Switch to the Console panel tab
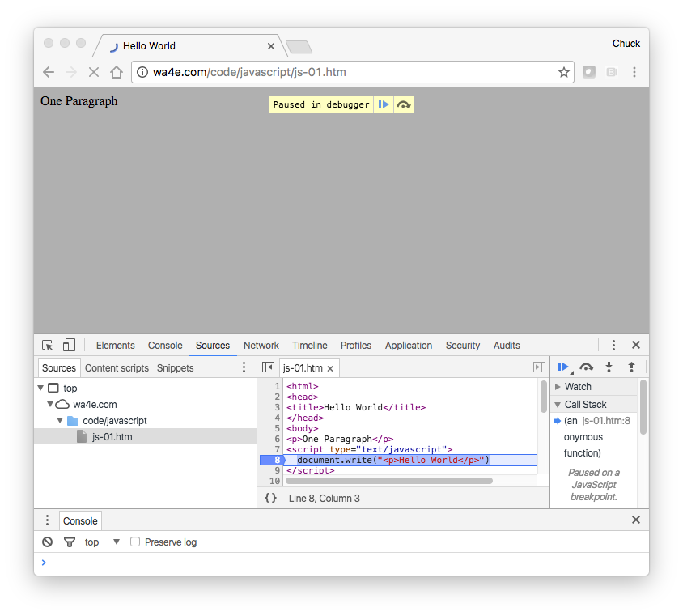This screenshot has width=683, height=616. coord(165,345)
